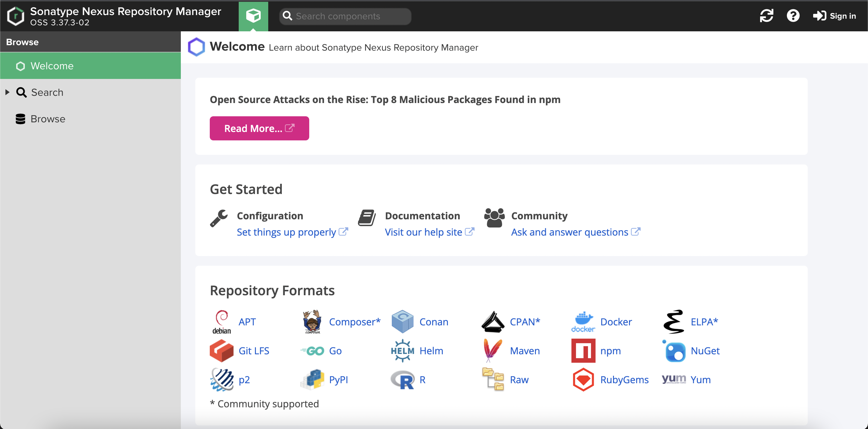Follow the 'Visit our help site' link
Screen dimensions: 868x429
point(423,232)
